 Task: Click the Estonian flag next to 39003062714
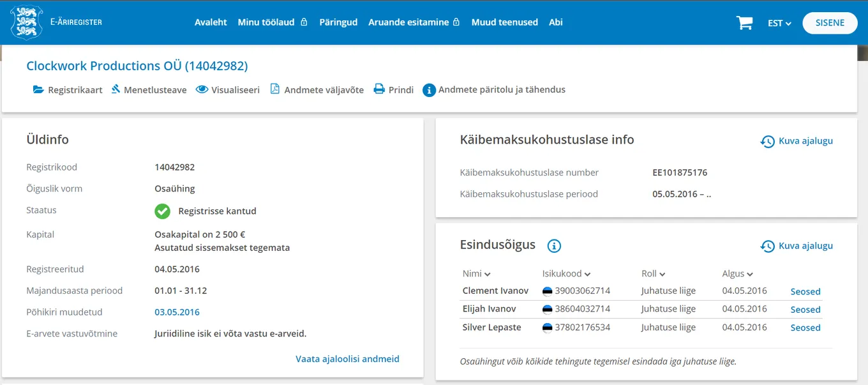[x=547, y=291]
